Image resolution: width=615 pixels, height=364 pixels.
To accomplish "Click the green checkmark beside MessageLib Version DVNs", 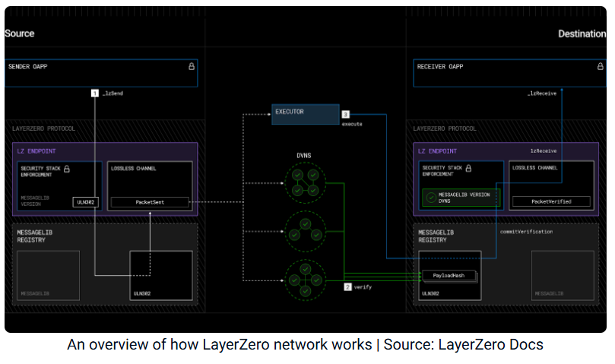I will (x=431, y=198).
